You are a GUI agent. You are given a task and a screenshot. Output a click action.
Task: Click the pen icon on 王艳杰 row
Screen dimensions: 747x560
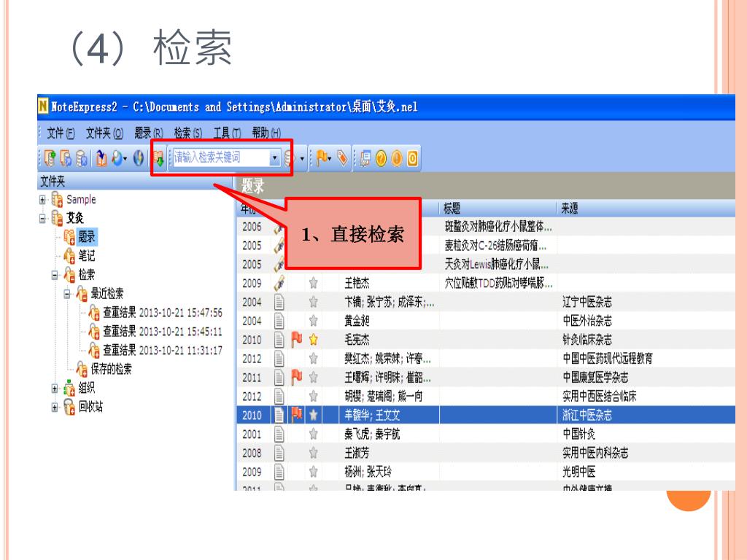[279, 283]
